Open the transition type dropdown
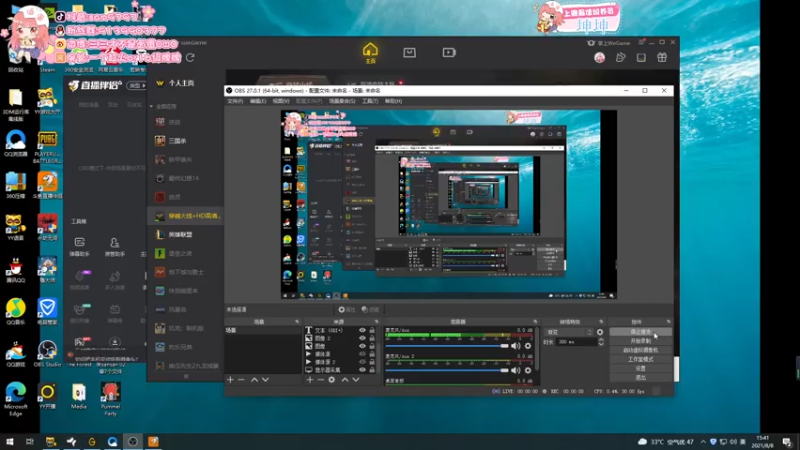 (569, 332)
